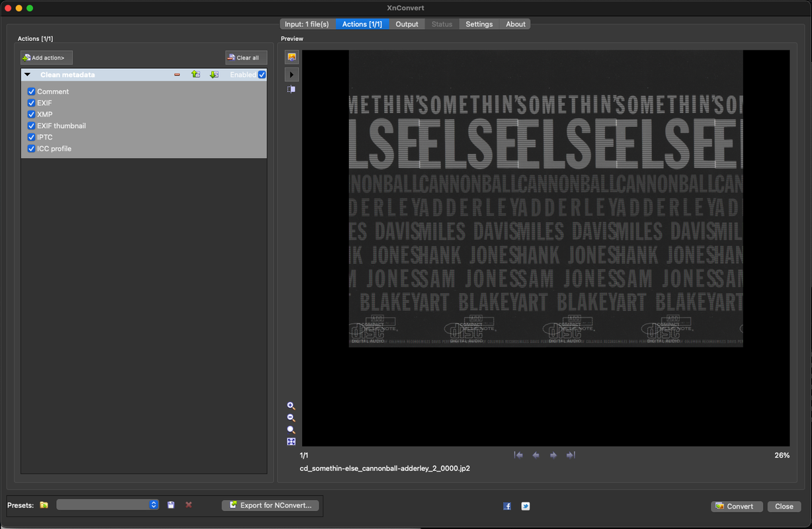Viewport: 812px width, 529px height.
Task: Click the side panel toggle icon below the play arrow
Action: [292, 89]
